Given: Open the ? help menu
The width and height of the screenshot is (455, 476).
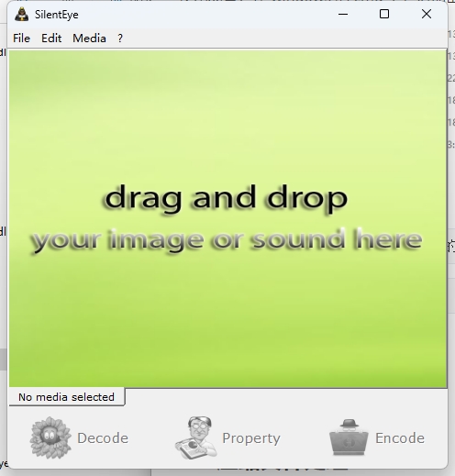Looking at the screenshot, I should point(120,39).
